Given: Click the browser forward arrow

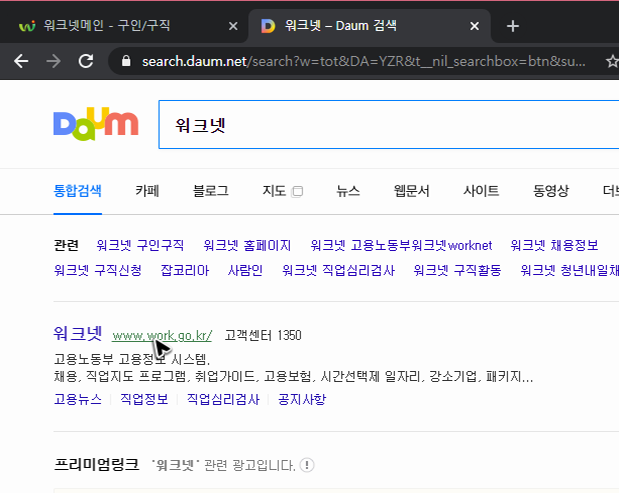Looking at the screenshot, I should click(53, 61).
